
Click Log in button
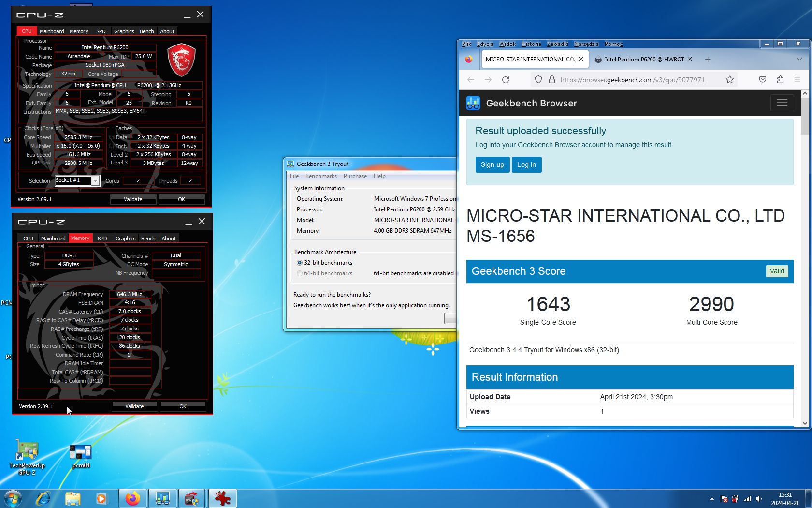tap(526, 164)
